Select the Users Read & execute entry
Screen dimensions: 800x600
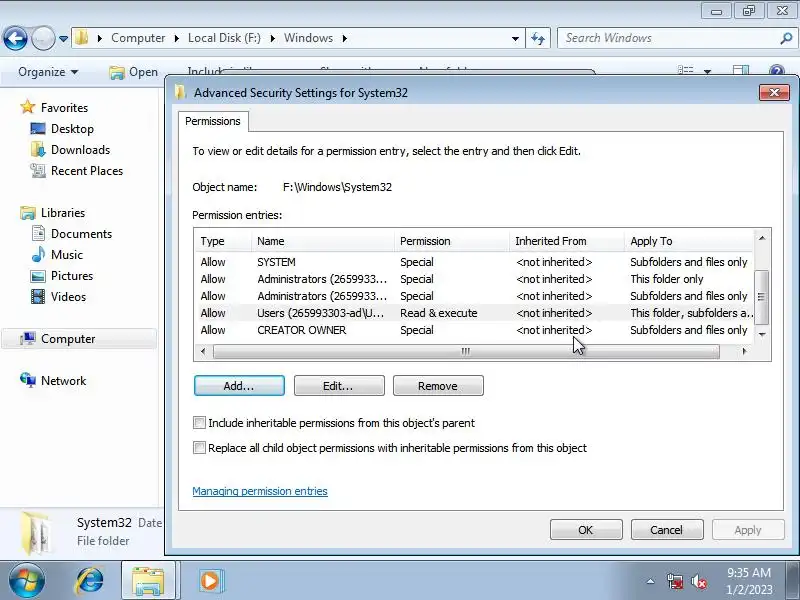tap(474, 313)
